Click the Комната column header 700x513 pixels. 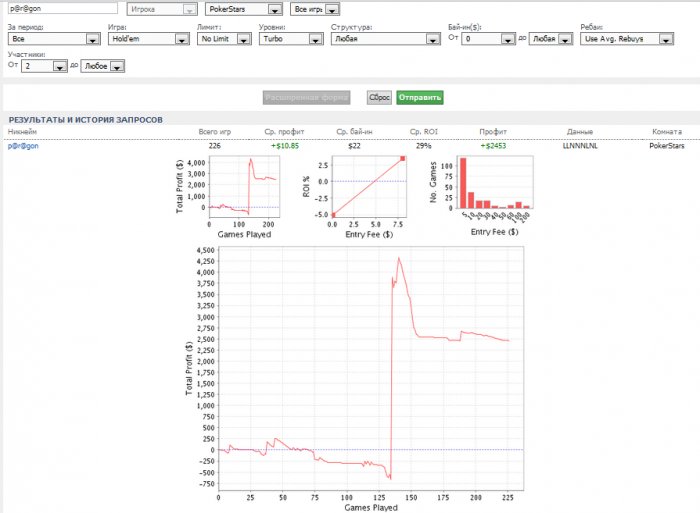(667, 132)
